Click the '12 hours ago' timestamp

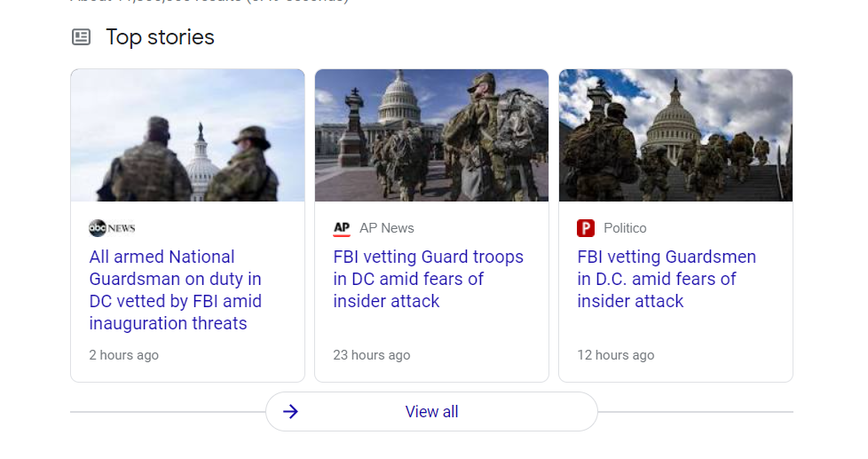(616, 355)
